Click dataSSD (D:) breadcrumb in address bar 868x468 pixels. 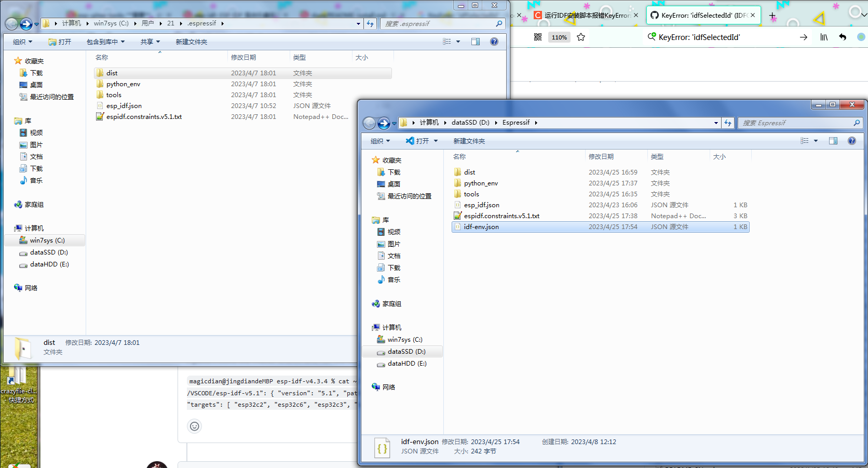click(x=470, y=123)
